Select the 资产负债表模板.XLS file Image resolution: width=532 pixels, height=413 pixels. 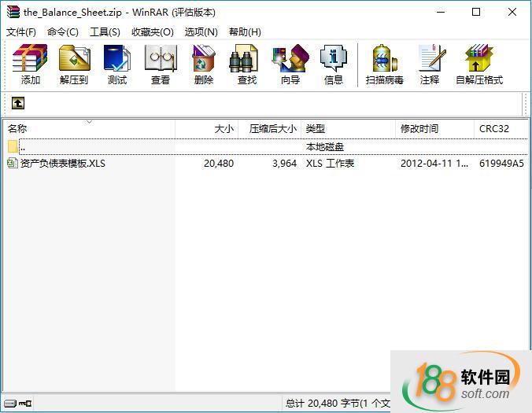[x=61, y=164]
